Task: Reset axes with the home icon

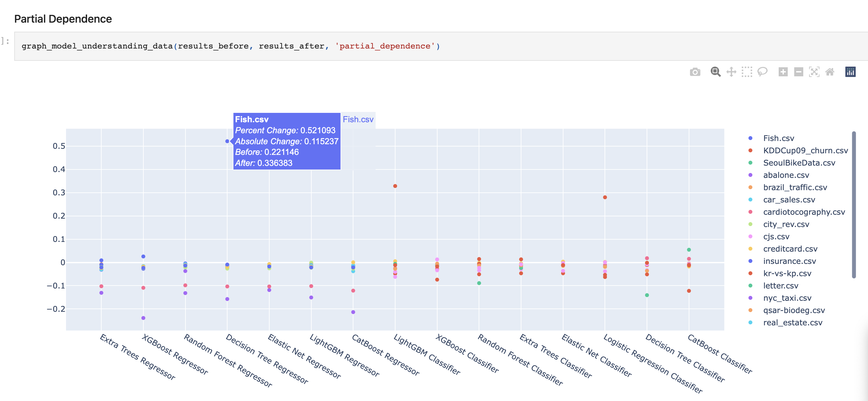Action: pos(829,72)
